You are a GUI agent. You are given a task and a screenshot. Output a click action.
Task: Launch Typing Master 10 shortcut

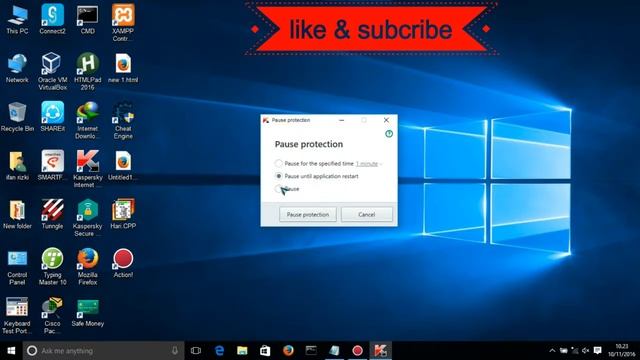click(52, 267)
